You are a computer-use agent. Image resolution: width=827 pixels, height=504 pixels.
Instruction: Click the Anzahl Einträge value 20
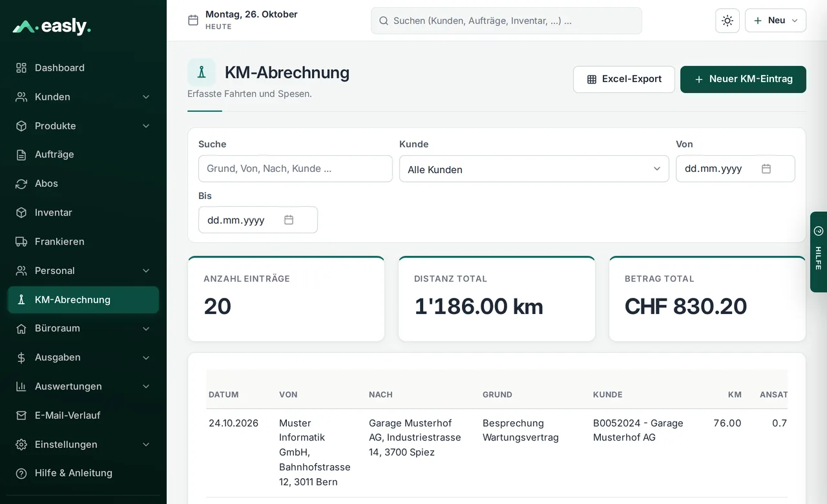pos(218,306)
